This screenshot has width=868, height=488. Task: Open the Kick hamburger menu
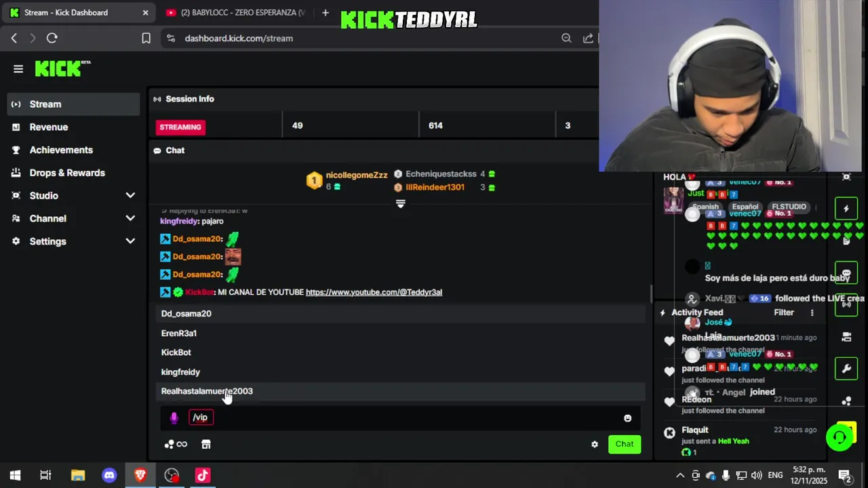18,68
